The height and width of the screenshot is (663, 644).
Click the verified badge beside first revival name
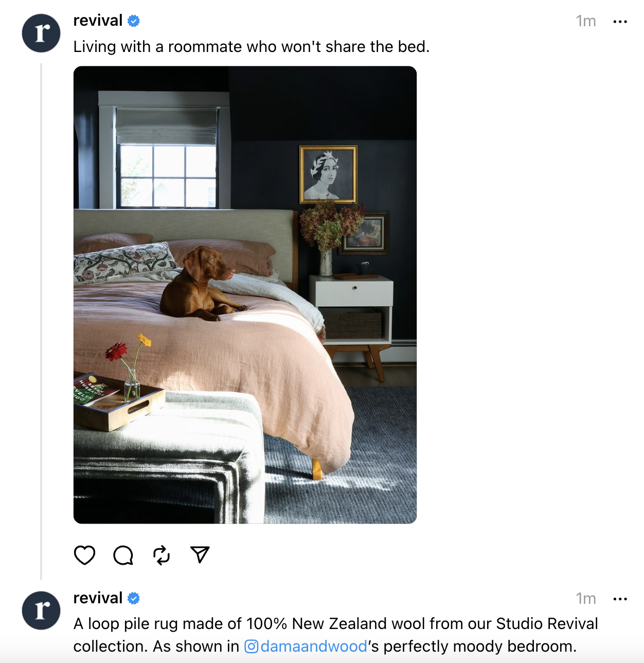(134, 21)
